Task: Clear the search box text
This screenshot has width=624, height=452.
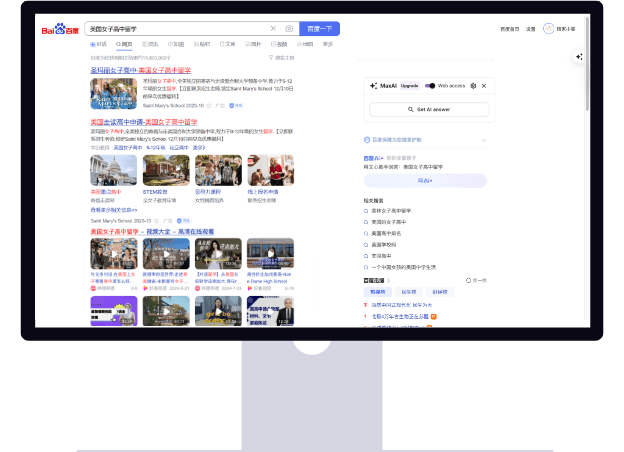Action: coord(273,29)
